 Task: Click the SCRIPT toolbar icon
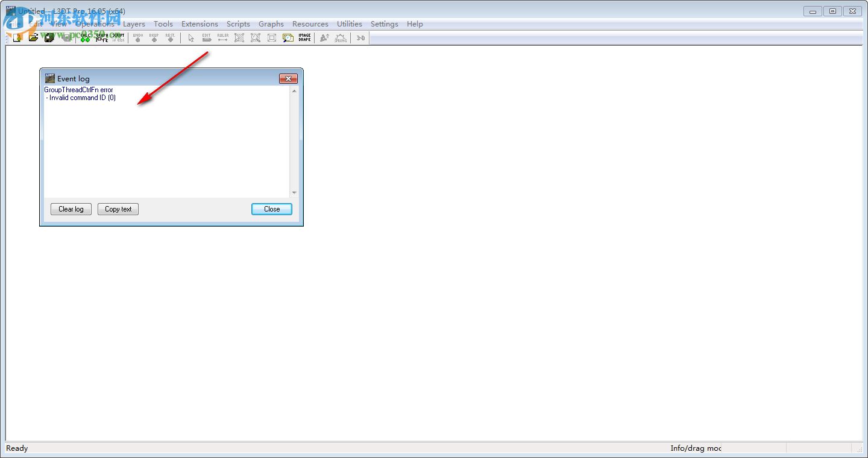tap(118, 37)
